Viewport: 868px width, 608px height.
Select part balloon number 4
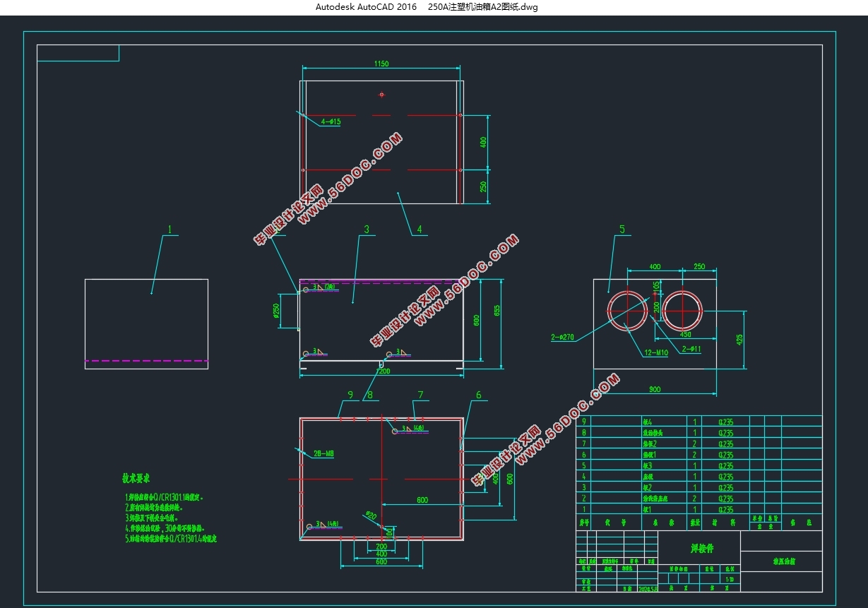(420, 229)
